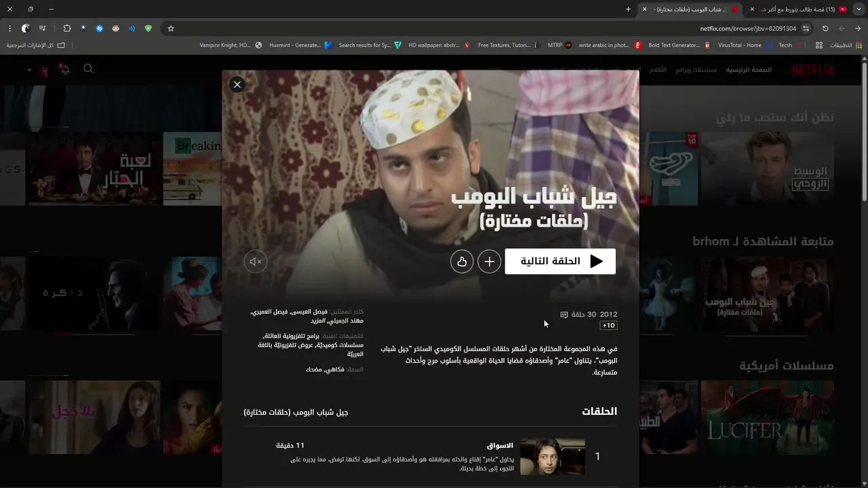Open cast member فيصل العيسى
This screenshot has height=488, width=868.
(x=310, y=312)
